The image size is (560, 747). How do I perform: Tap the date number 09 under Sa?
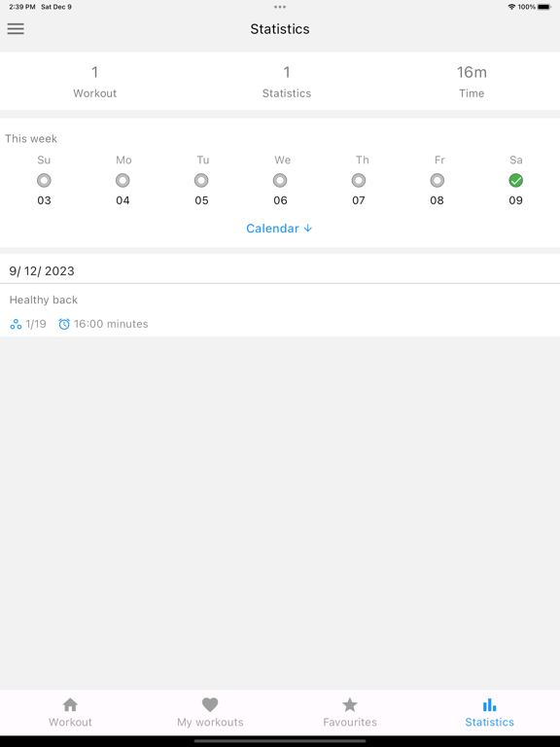515,200
